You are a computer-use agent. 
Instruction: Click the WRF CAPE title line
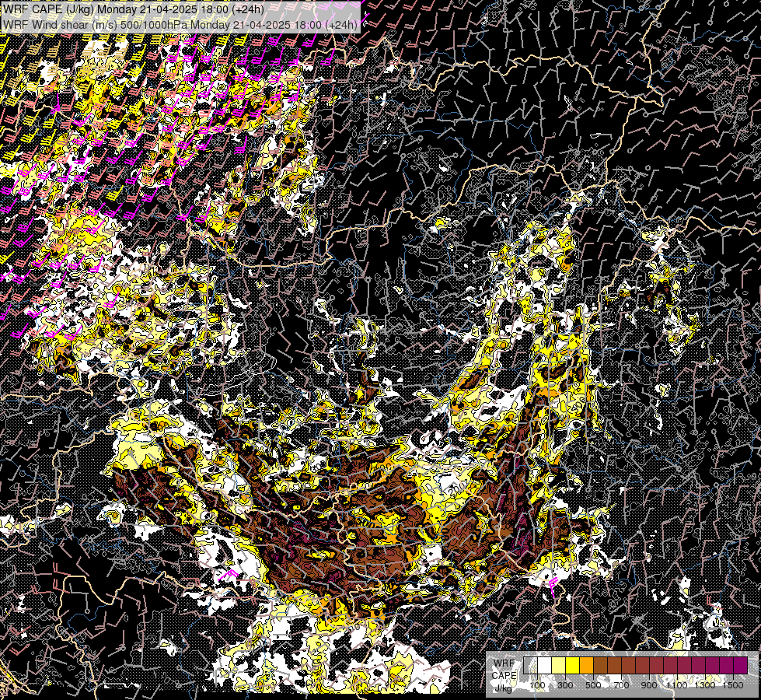point(134,9)
